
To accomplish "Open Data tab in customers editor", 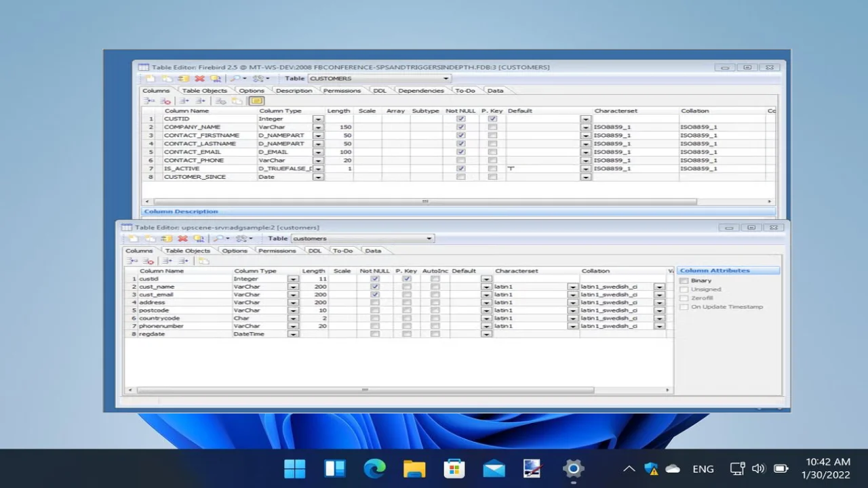I will [x=373, y=251].
